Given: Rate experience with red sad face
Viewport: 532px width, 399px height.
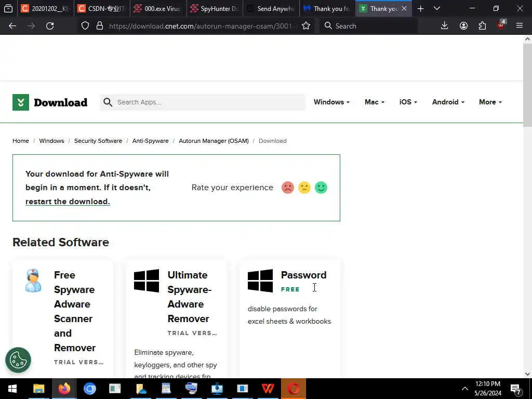Looking at the screenshot, I should pyautogui.click(x=288, y=188).
